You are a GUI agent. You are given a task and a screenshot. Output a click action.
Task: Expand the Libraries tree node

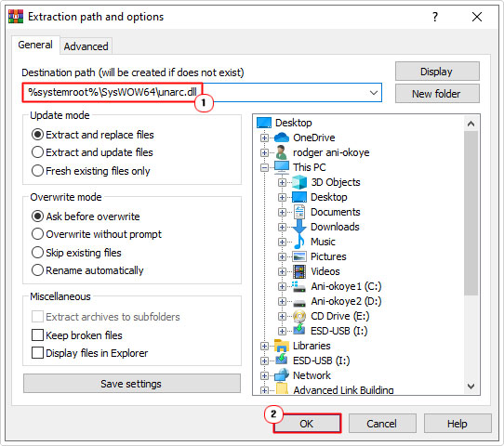coord(264,346)
